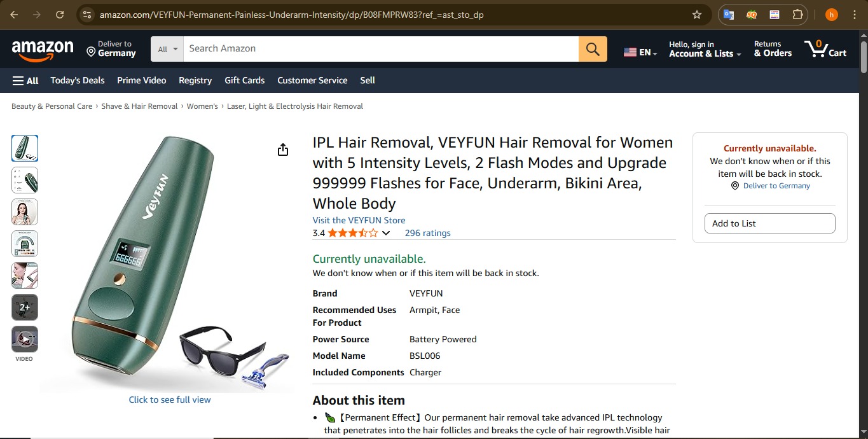Click the Google Translate extension icon
Viewport: 868px width, 439px height.
729,15
